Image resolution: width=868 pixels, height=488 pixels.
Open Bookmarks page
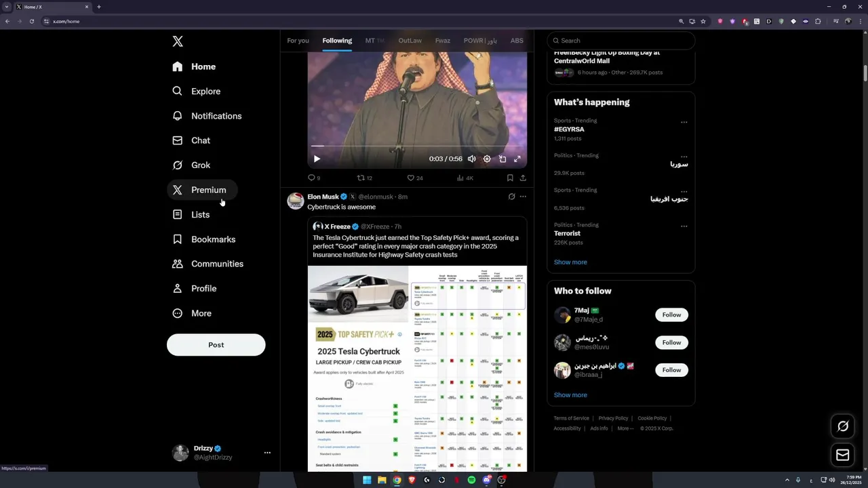coord(204,239)
